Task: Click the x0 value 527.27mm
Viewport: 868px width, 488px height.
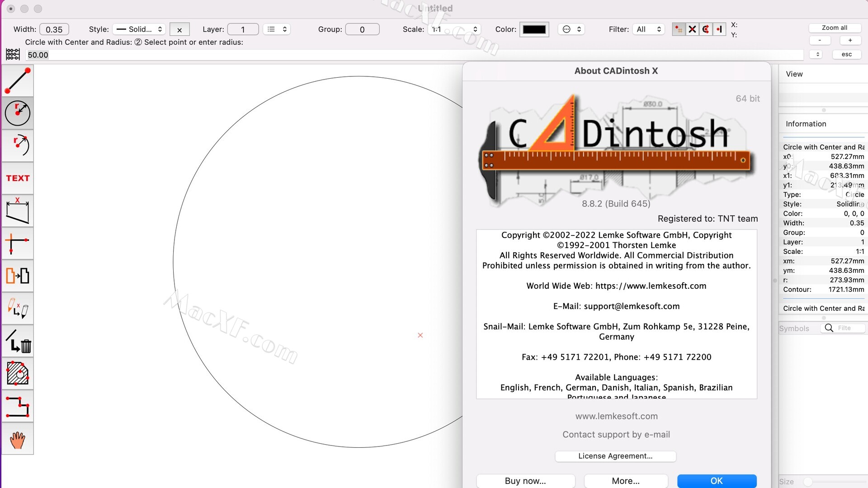Action: coord(847,156)
